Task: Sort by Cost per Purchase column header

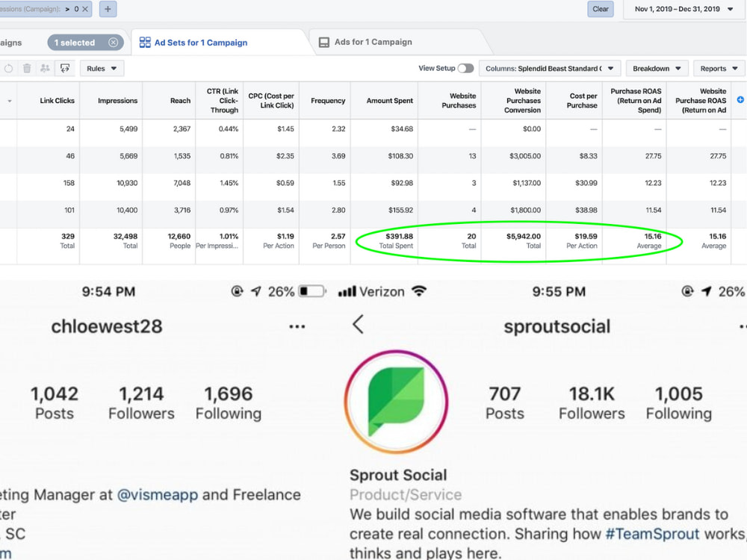Action: (582, 101)
